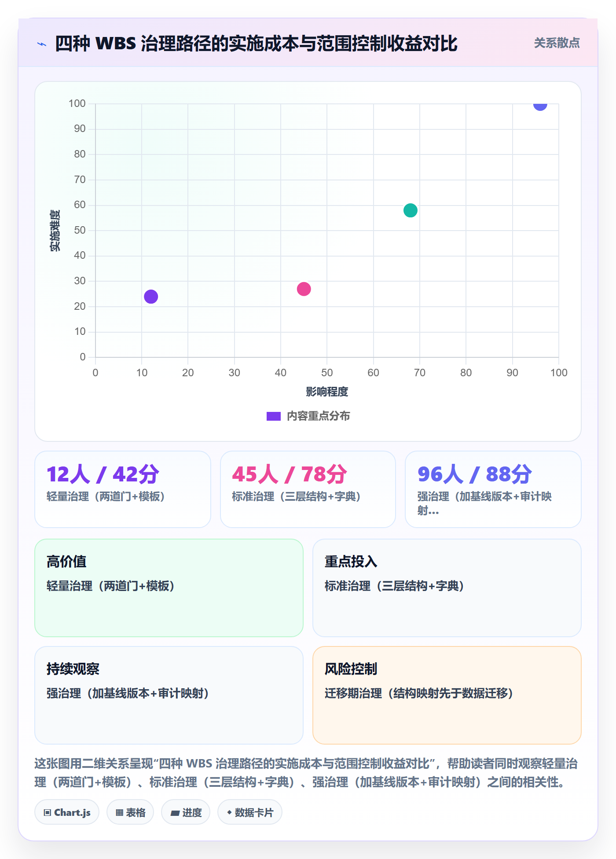Click the lightning icon beside the title
Viewport: 616px width, 859px height.
[42, 44]
